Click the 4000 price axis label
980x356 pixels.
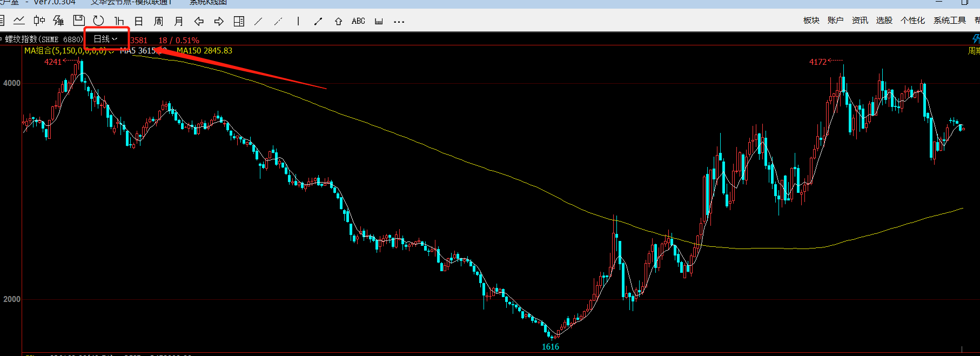coord(12,83)
